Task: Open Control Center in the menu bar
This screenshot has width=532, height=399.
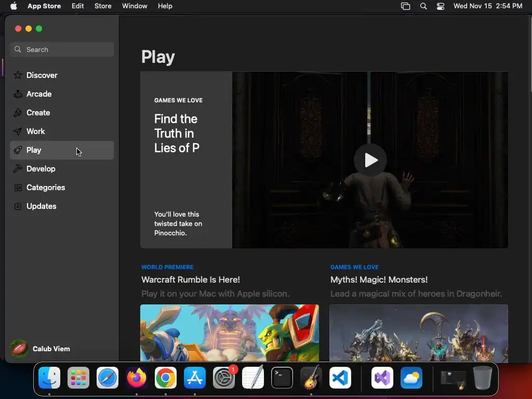Action: (441, 6)
